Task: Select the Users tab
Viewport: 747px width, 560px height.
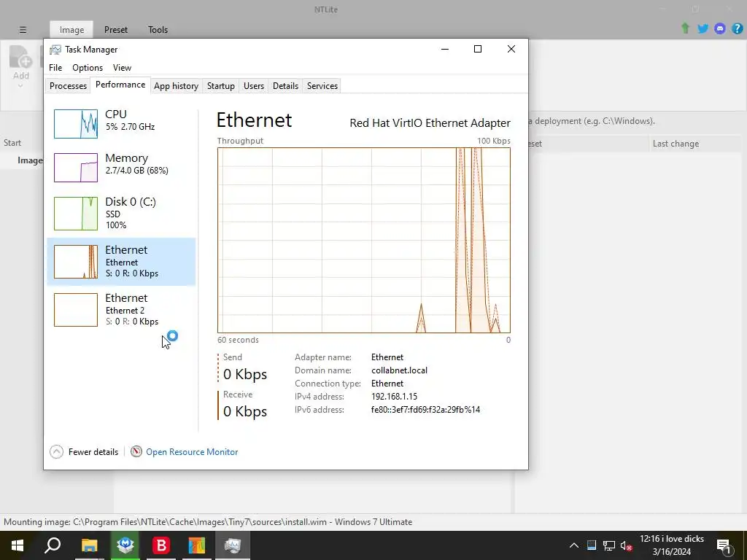Action: tap(253, 86)
